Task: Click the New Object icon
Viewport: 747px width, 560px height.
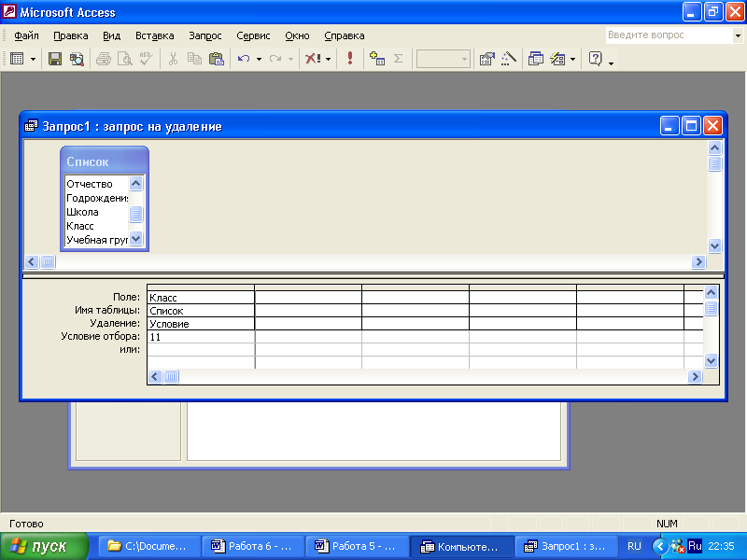Action: pyautogui.click(x=557, y=59)
